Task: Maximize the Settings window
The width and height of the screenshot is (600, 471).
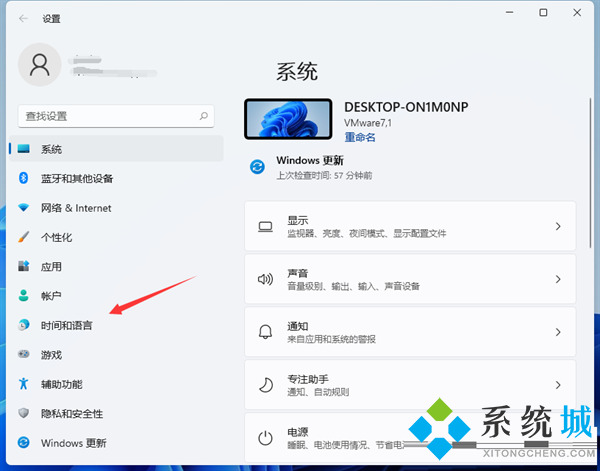Action: (x=543, y=13)
